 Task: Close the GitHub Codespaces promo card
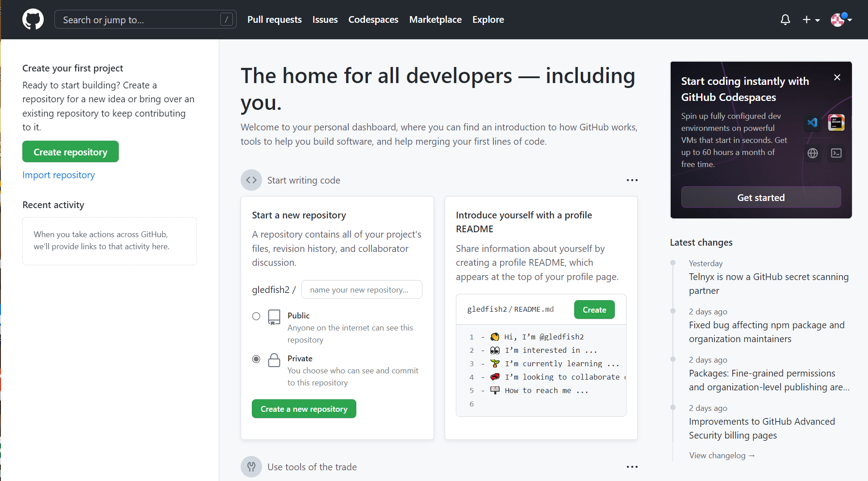(837, 77)
